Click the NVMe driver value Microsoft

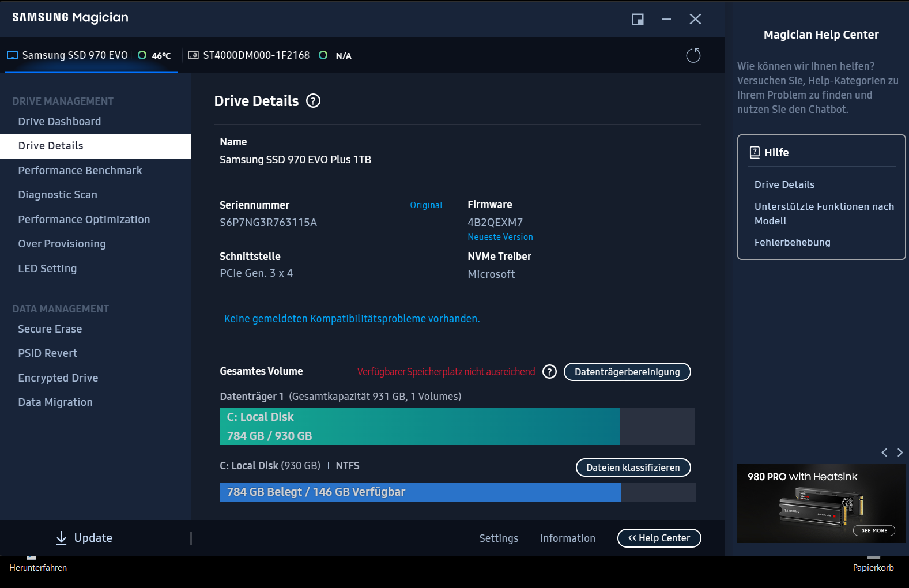coord(491,274)
